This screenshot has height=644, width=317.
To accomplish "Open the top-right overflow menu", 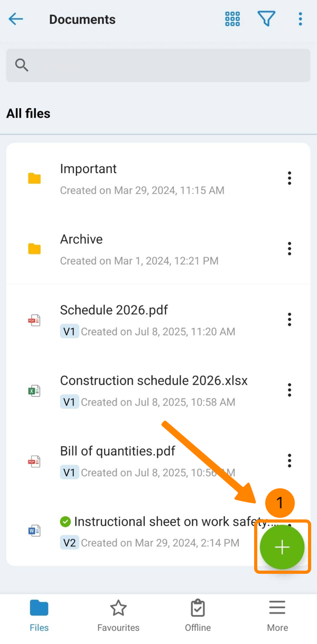I will pyautogui.click(x=300, y=20).
